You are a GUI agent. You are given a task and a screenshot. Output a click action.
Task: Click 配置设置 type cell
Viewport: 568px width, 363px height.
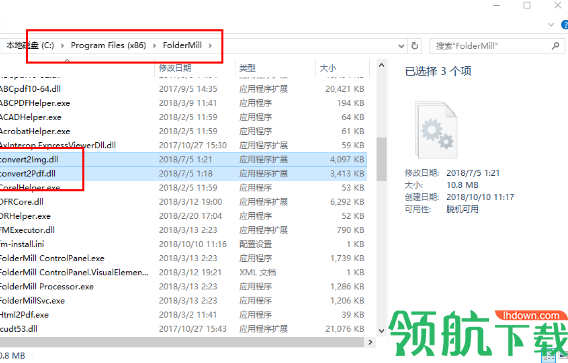(x=255, y=244)
